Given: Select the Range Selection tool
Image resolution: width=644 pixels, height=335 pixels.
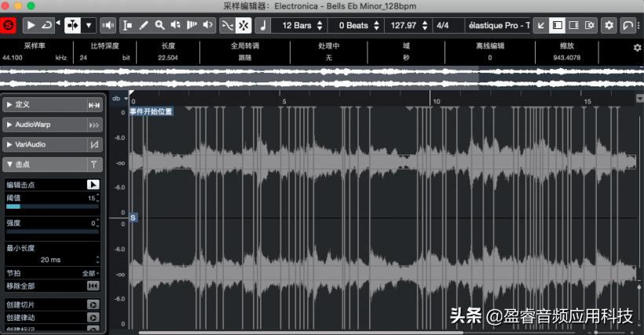Looking at the screenshot, I should (128, 25).
